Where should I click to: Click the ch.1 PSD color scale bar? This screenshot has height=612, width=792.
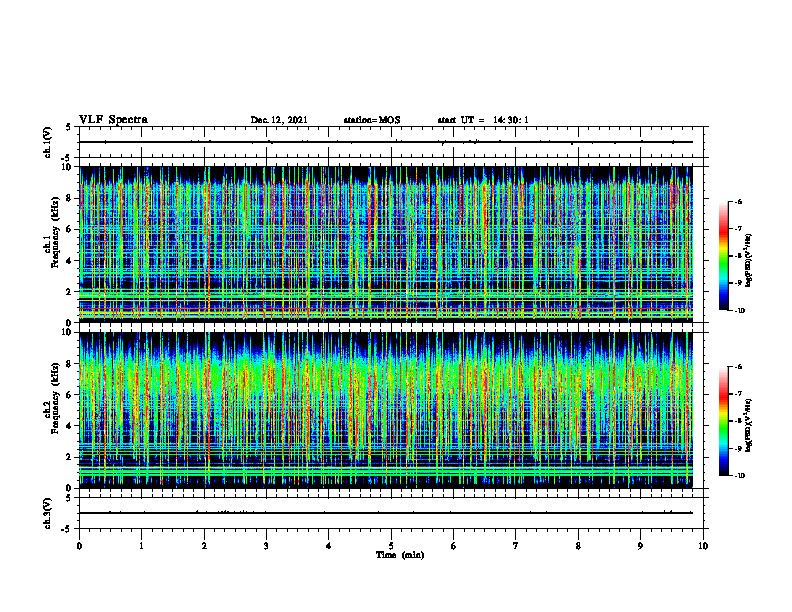(x=724, y=256)
